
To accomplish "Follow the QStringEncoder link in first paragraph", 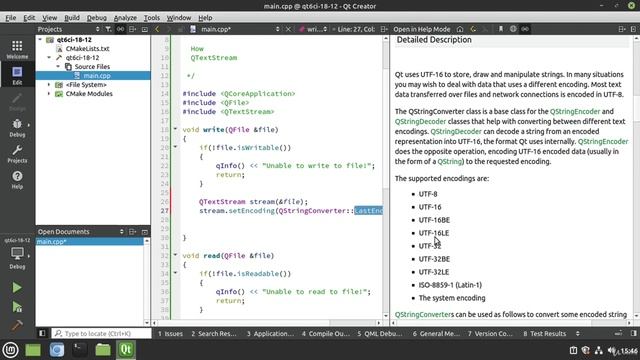I will coord(575,111).
